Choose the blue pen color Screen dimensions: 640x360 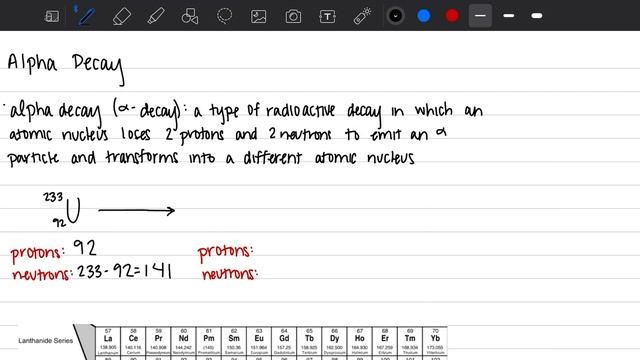424,16
